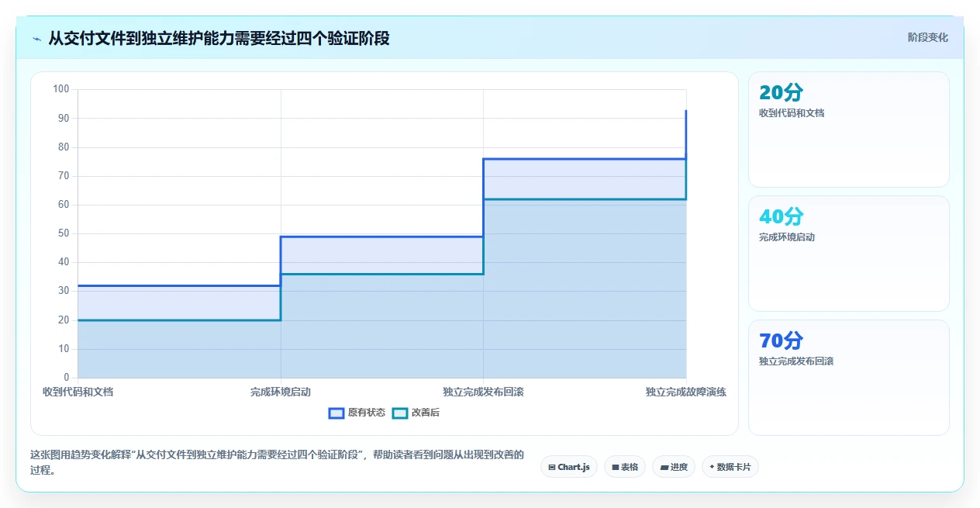Viewport: 980px width, 508px height.
Task: Select the Chart.js tag
Action: pos(568,467)
